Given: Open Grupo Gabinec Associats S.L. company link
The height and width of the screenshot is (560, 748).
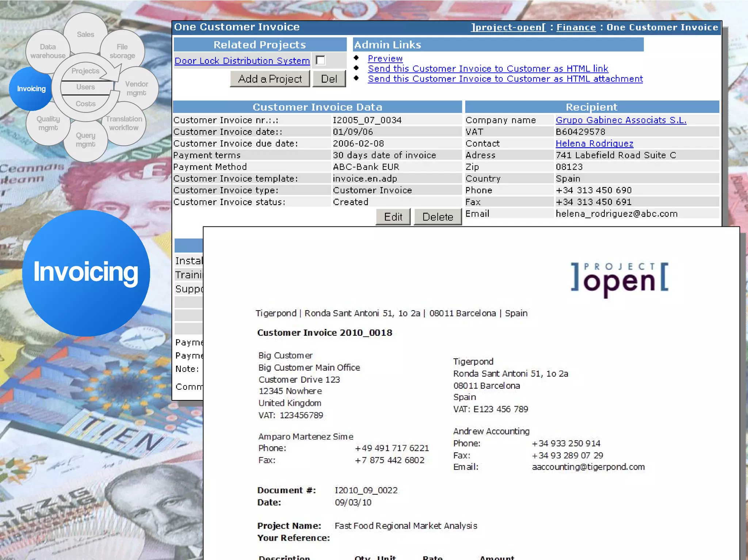Looking at the screenshot, I should tap(621, 120).
